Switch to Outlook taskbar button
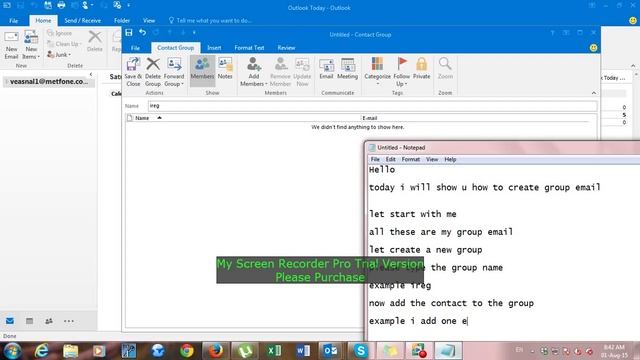 (x=331, y=351)
